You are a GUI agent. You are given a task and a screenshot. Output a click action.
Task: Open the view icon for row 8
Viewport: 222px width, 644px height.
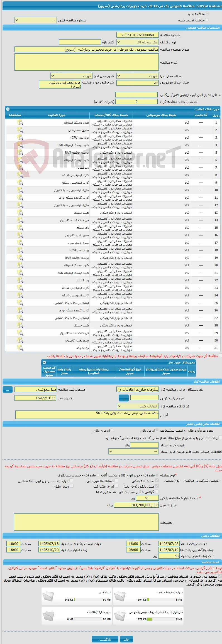[20, 175]
